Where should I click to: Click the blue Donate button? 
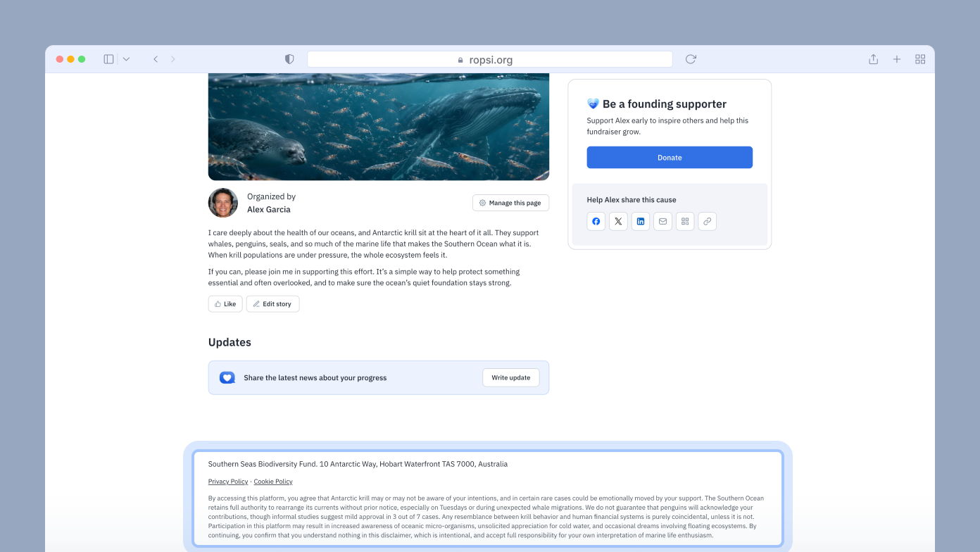coord(670,158)
